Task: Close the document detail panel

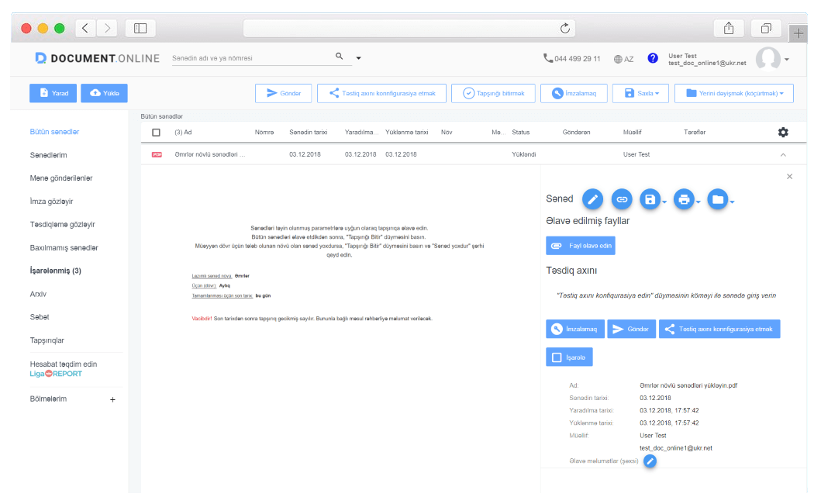Action: (x=789, y=177)
